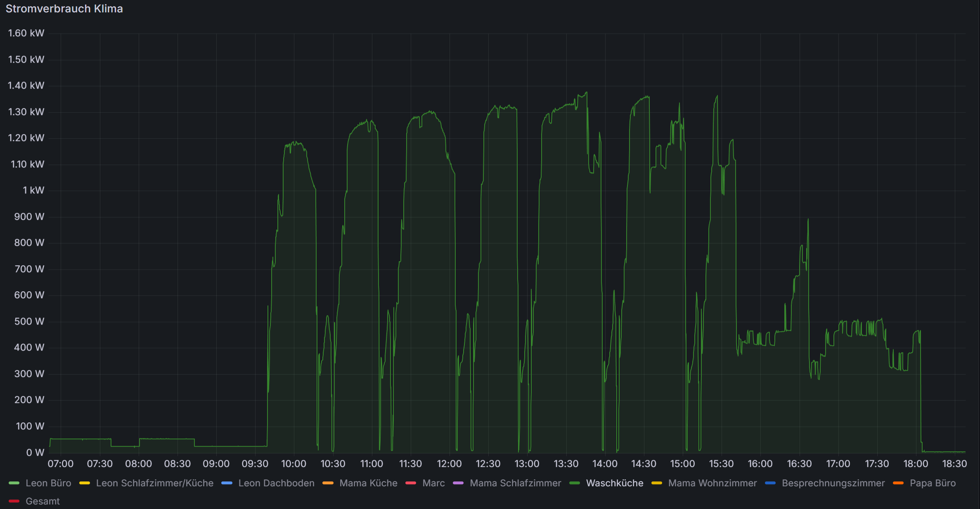Select the Mama Wohnzimmer series label
This screenshot has height=509, width=980.
pos(712,483)
